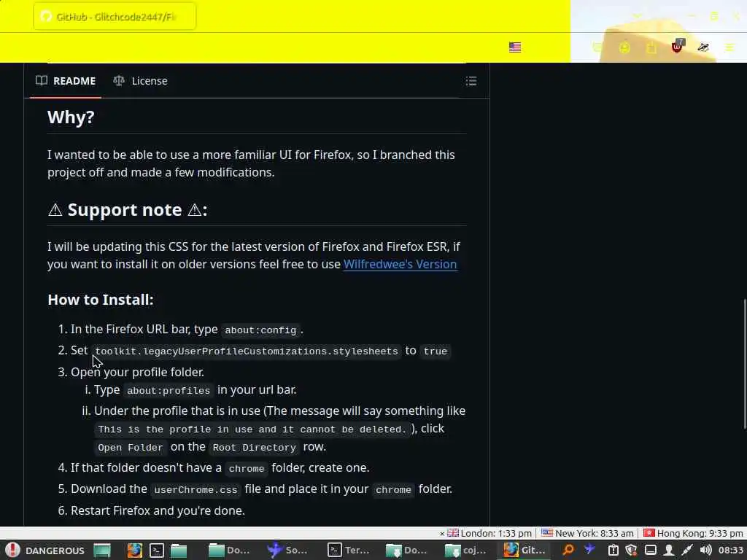Screen dimensions: 747x560
Task: Click the airplane extension icon in toolbar
Action: click(x=703, y=47)
